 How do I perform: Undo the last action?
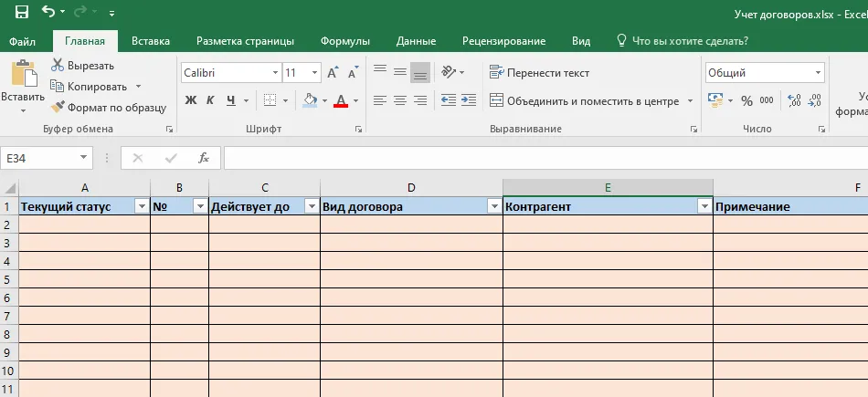[48, 12]
